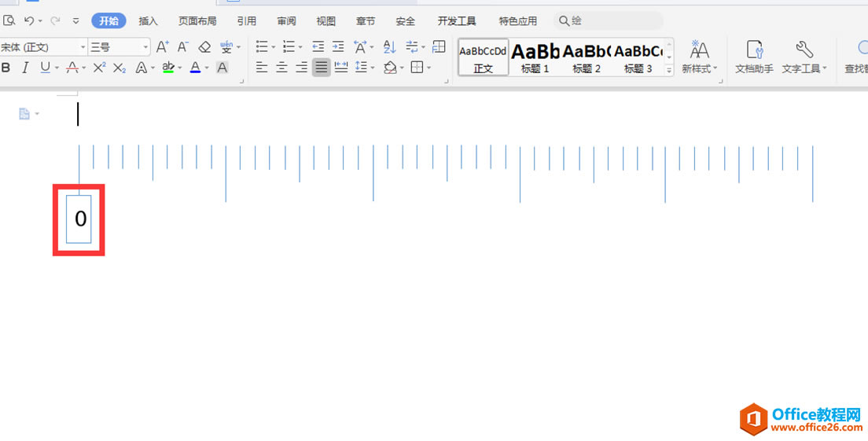Open print preview from quick access toolbar

tap(9, 21)
